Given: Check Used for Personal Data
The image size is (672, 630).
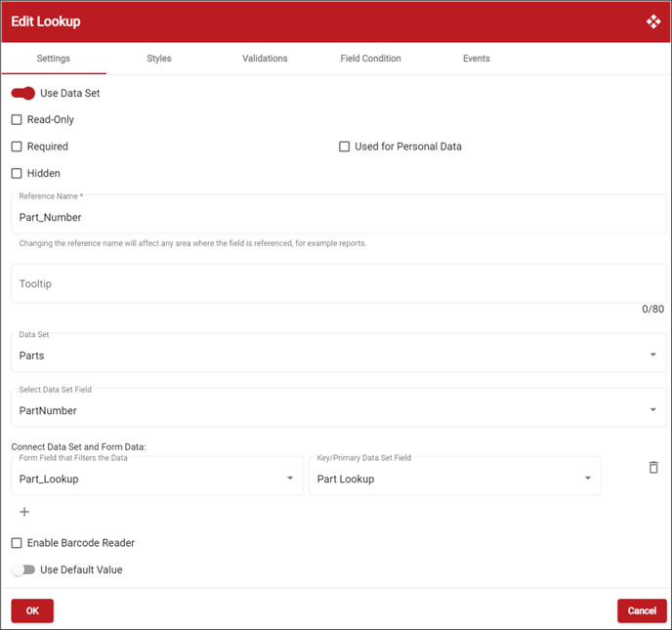Looking at the screenshot, I should coord(344,147).
